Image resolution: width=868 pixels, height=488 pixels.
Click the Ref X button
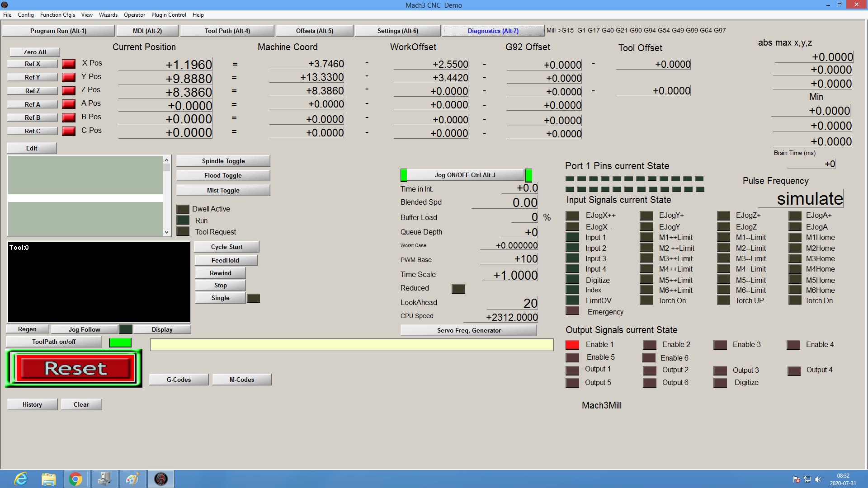coord(33,64)
